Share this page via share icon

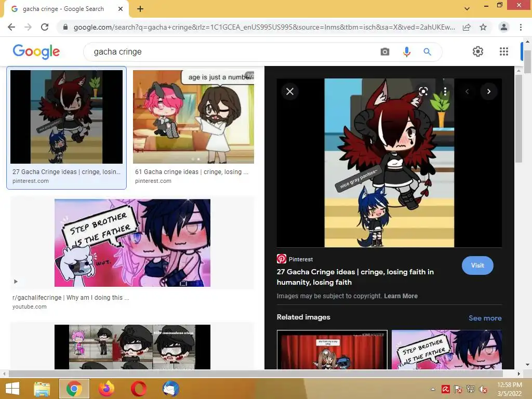pos(467,27)
